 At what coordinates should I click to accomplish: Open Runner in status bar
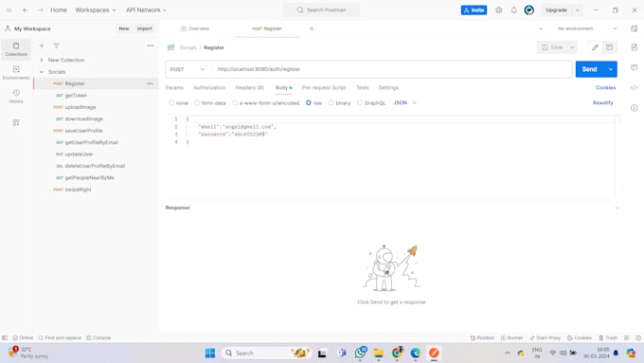tap(511, 337)
